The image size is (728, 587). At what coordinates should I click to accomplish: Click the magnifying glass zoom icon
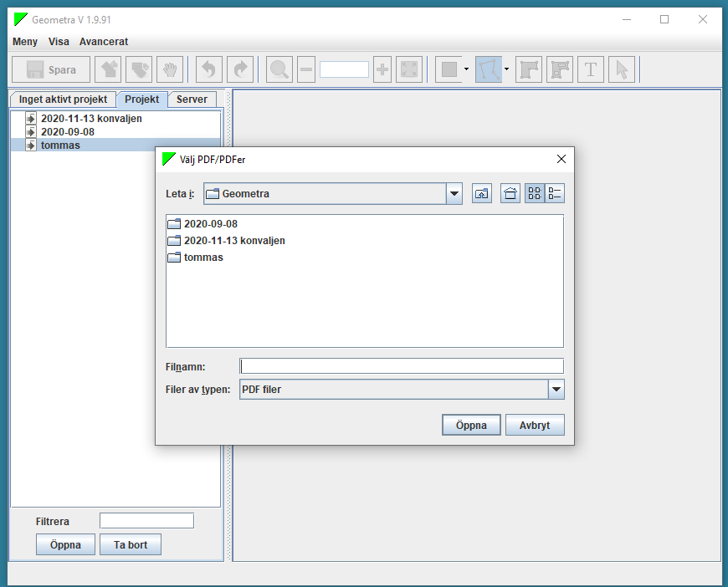[x=279, y=69]
